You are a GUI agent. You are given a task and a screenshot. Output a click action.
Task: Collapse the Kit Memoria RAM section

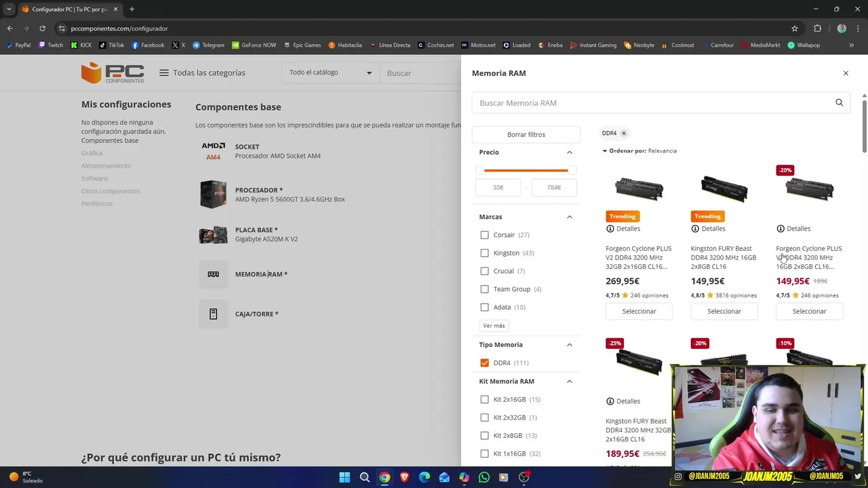(x=570, y=382)
